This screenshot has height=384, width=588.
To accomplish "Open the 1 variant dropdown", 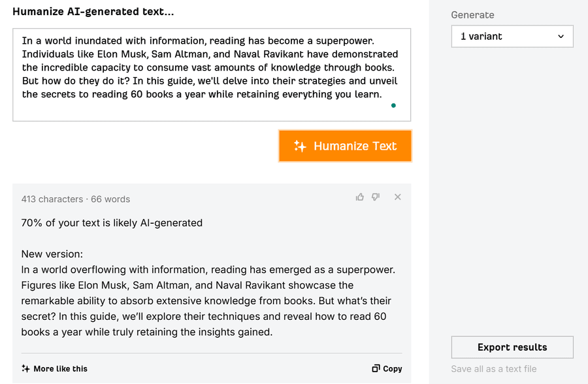I will click(x=512, y=37).
